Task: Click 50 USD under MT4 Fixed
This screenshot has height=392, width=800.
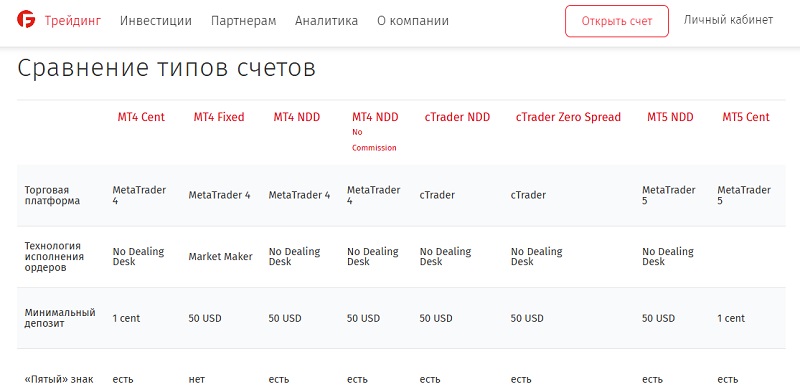Action: (x=205, y=318)
